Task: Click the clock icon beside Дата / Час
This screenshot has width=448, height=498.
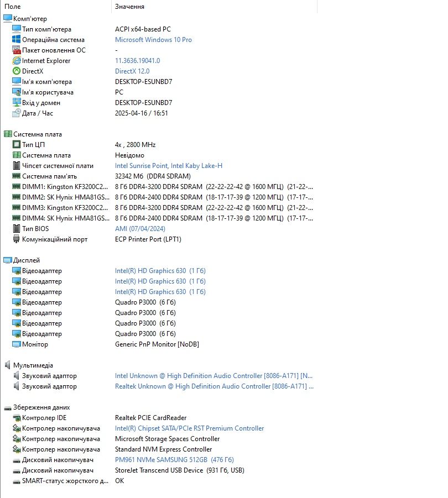Action: click(16, 113)
